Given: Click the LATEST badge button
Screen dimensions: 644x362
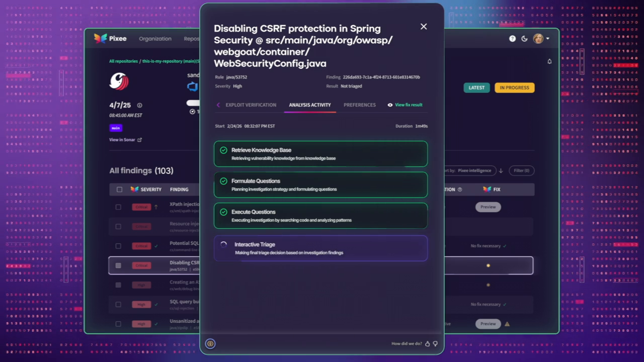Looking at the screenshot, I should (x=476, y=87).
